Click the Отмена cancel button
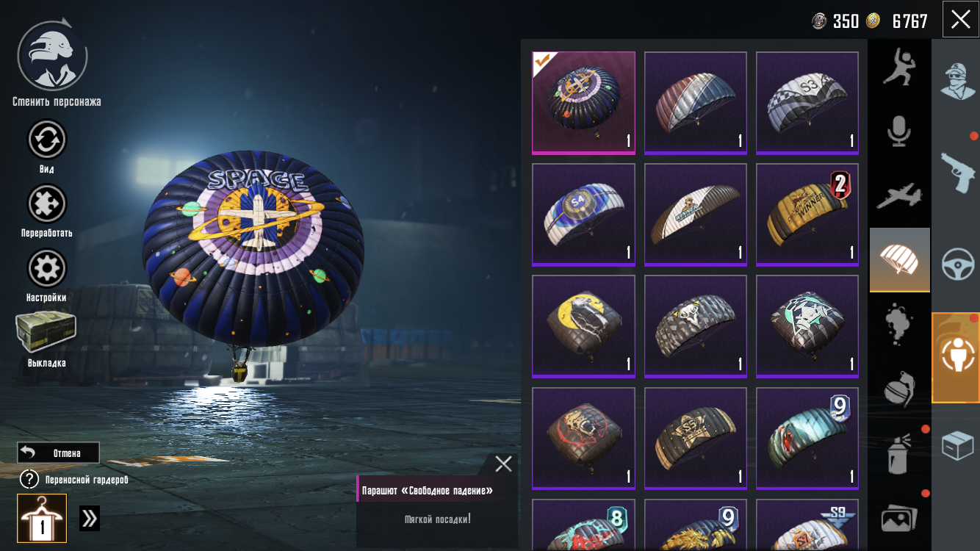The height and width of the screenshot is (551, 980). click(x=59, y=453)
